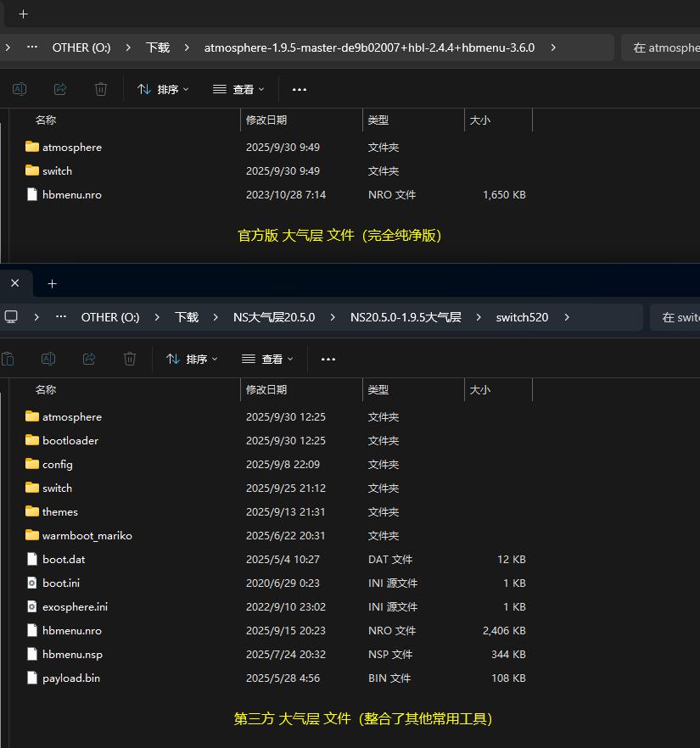Select the exosphere.ini file icon
The width and height of the screenshot is (700, 748).
[32, 606]
